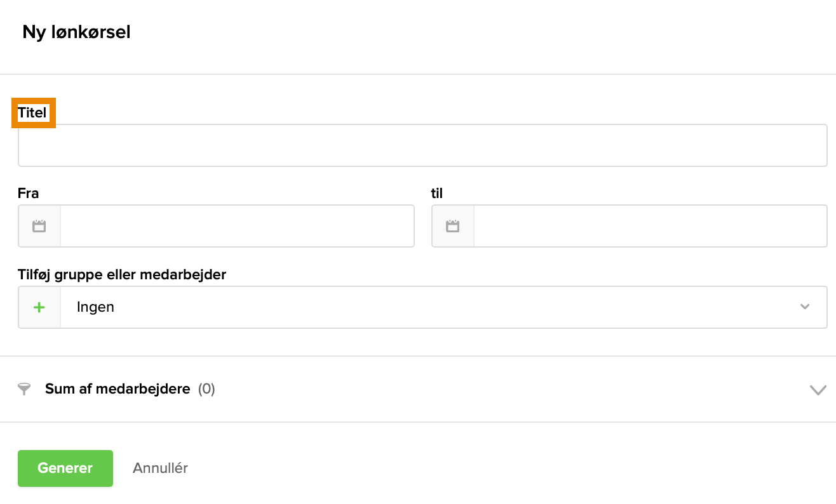Click the til field label
This screenshot has height=504, width=836.
coord(437,194)
